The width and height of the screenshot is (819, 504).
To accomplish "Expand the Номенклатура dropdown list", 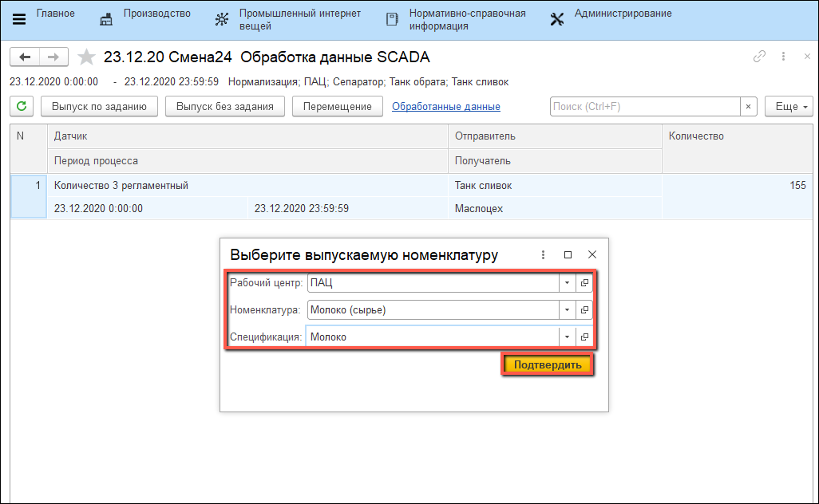I will 566,310.
